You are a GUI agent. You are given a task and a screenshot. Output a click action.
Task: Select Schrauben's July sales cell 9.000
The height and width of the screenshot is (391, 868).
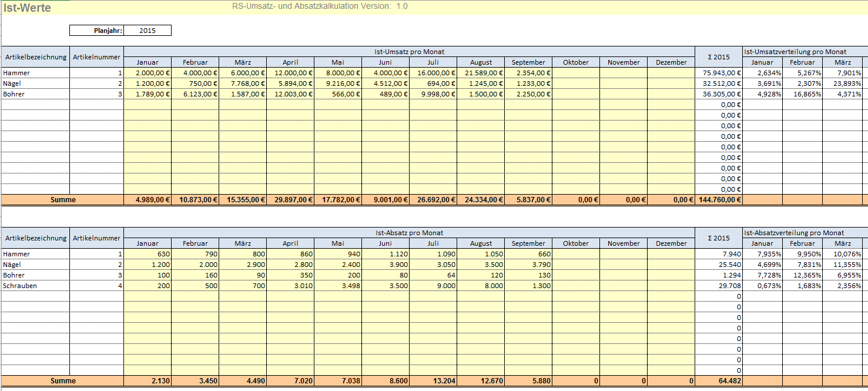pyautogui.click(x=433, y=286)
